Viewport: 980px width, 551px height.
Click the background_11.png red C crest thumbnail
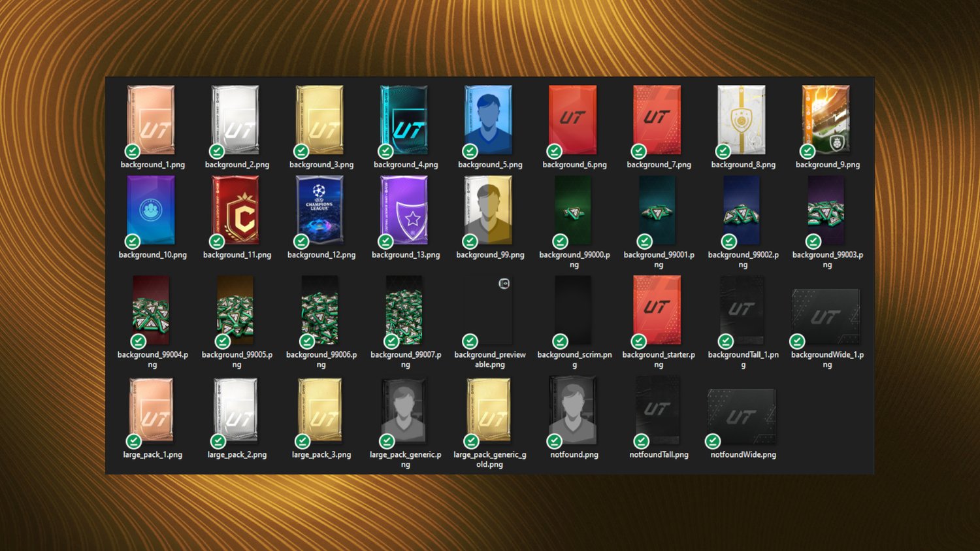pyautogui.click(x=235, y=210)
